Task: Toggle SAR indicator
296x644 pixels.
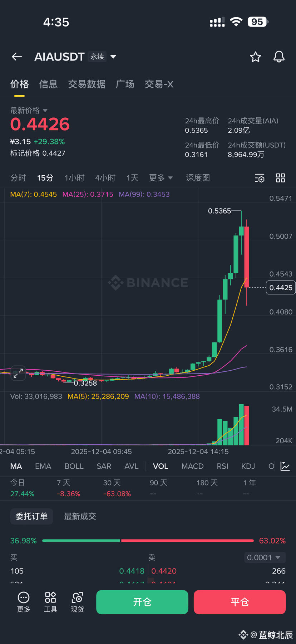Action: 104,466
